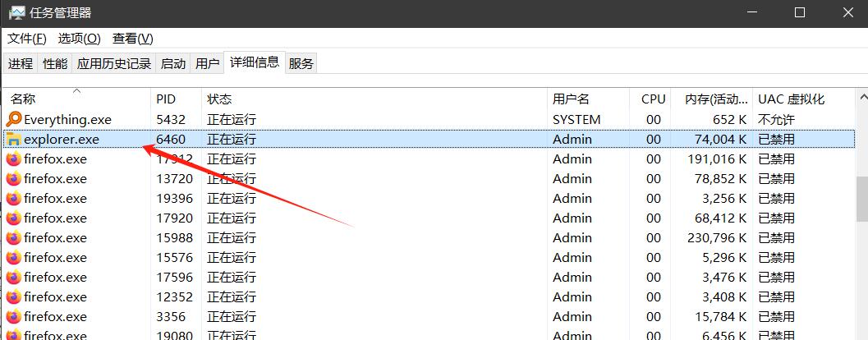Click the scrollbar up arrow
The height and width of the screenshot is (340, 868).
coord(862,98)
